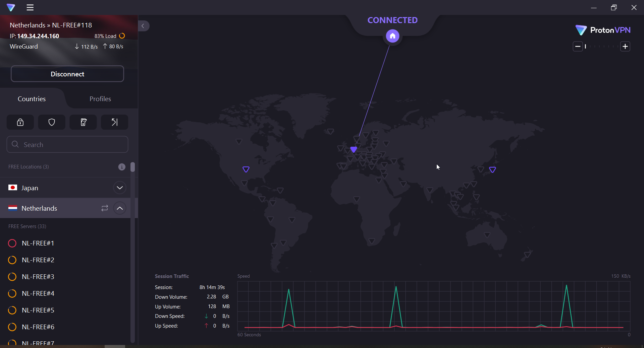The height and width of the screenshot is (348, 644).
Task: Collapse the sidebar with the back chevron
Action: click(143, 26)
